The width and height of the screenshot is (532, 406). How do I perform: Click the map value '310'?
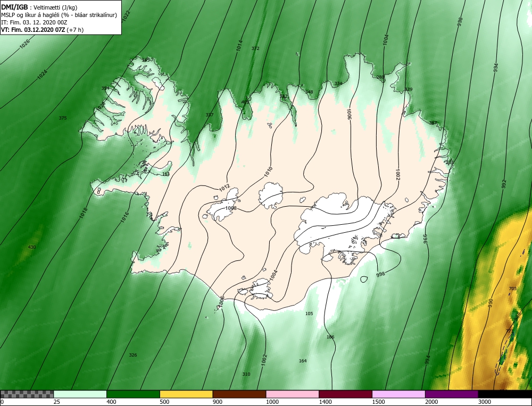coord(246,374)
